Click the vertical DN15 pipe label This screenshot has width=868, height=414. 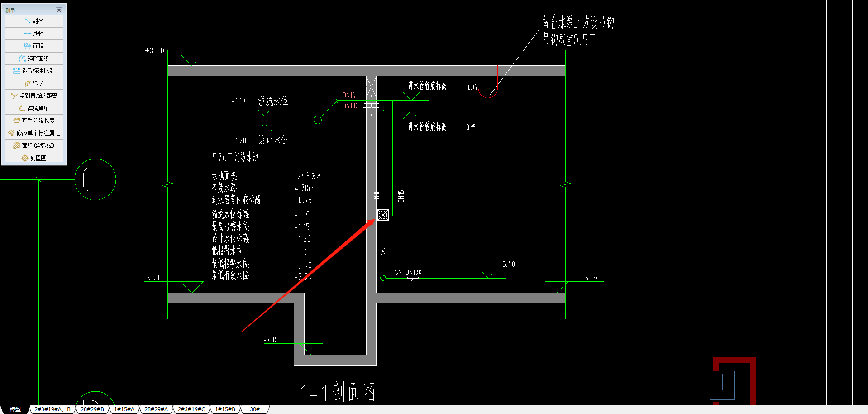point(401,196)
